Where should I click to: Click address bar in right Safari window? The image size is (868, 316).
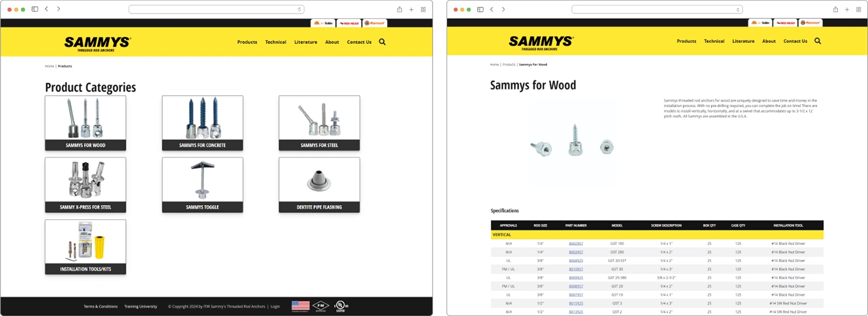[x=657, y=9]
